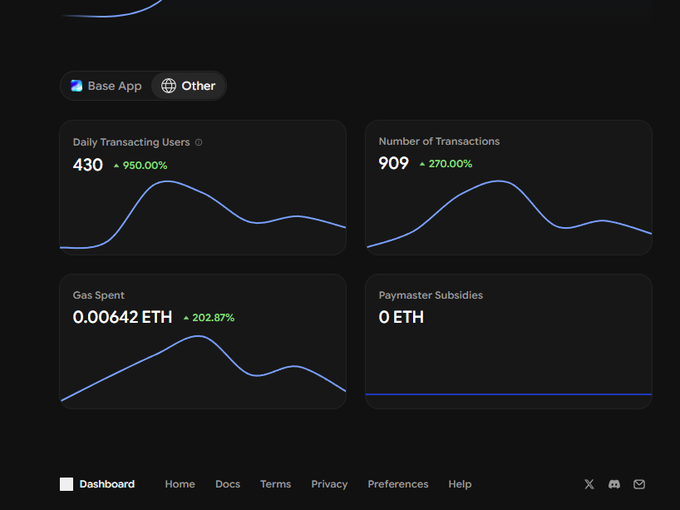Click the Number of Transactions title
This screenshot has width=680, height=510.
[439, 141]
